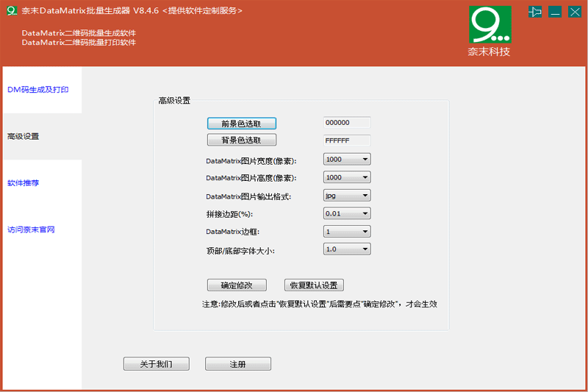The width and height of the screenshot is (588, 392).
Task: Click the 拼接边距(%) label
Action: [229, 214]
